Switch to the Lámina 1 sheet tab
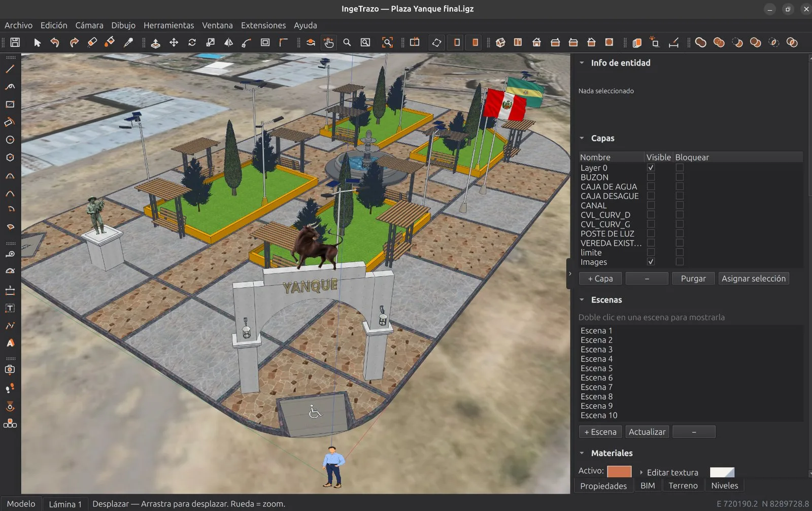This screenshot has height=511, width=812. 65,504
